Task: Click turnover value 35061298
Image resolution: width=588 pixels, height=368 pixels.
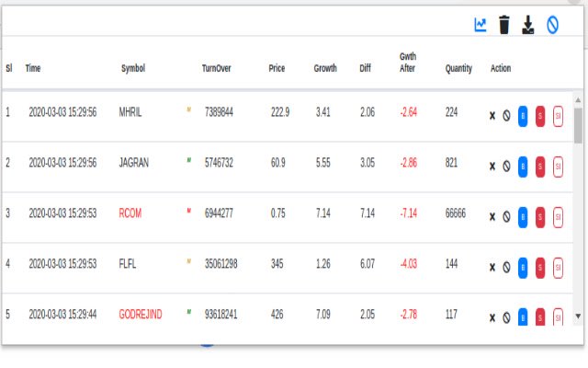Action: [220, 264]
